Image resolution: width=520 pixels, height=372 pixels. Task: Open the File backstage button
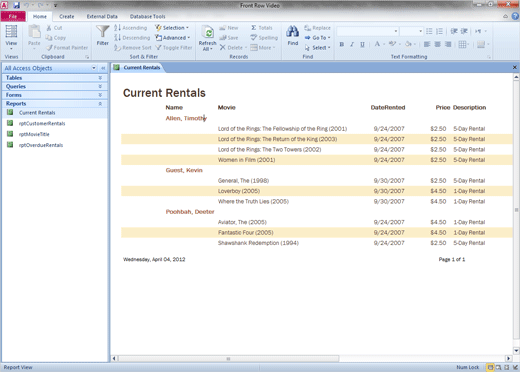click(x=13, y=16)
